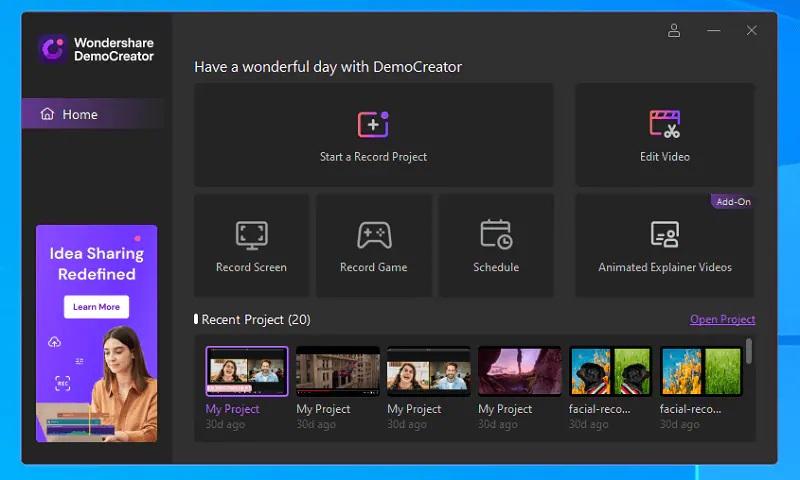Screen dimensions: 800x480
Task: Click the Recent Project (20) heading
Action: click(x=256, y=320)
